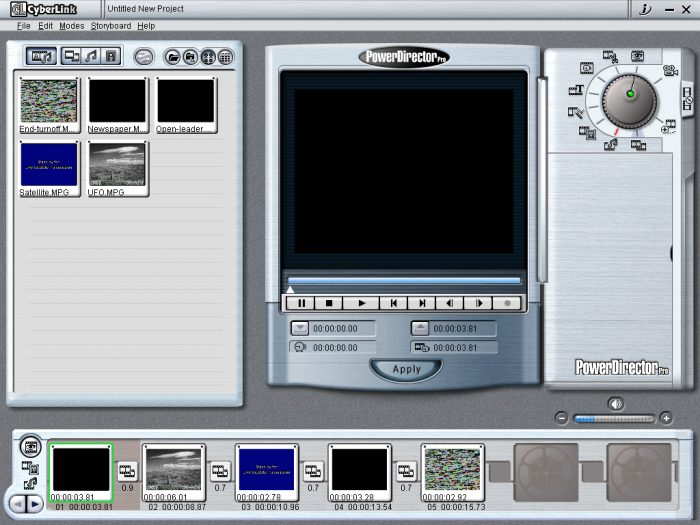Viewport: 700px width, 525px height.
Task: Select the UFO.MPG thumbnail in library
Action: pos(117,165)
